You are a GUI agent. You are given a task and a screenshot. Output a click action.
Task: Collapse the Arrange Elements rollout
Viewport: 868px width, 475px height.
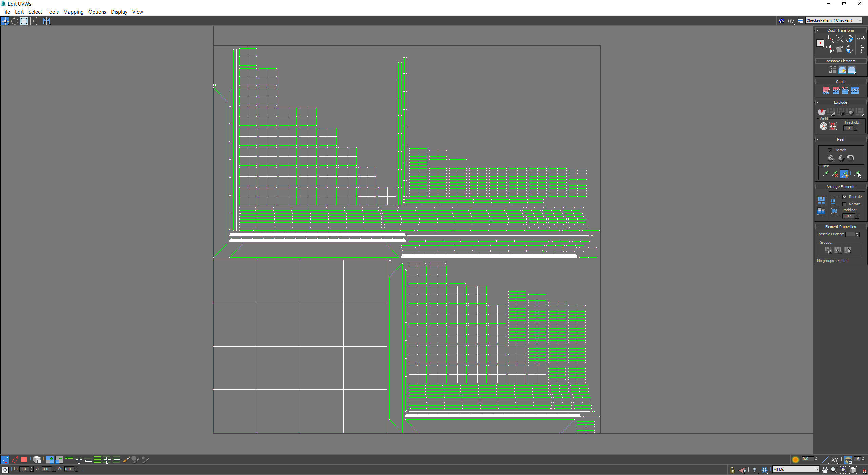click(817, 187)
